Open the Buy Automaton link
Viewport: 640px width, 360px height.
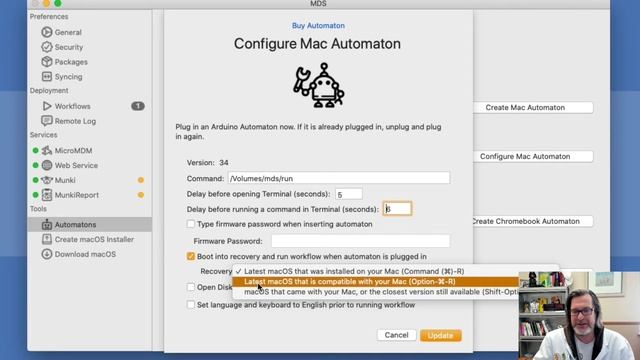(318, 26)
